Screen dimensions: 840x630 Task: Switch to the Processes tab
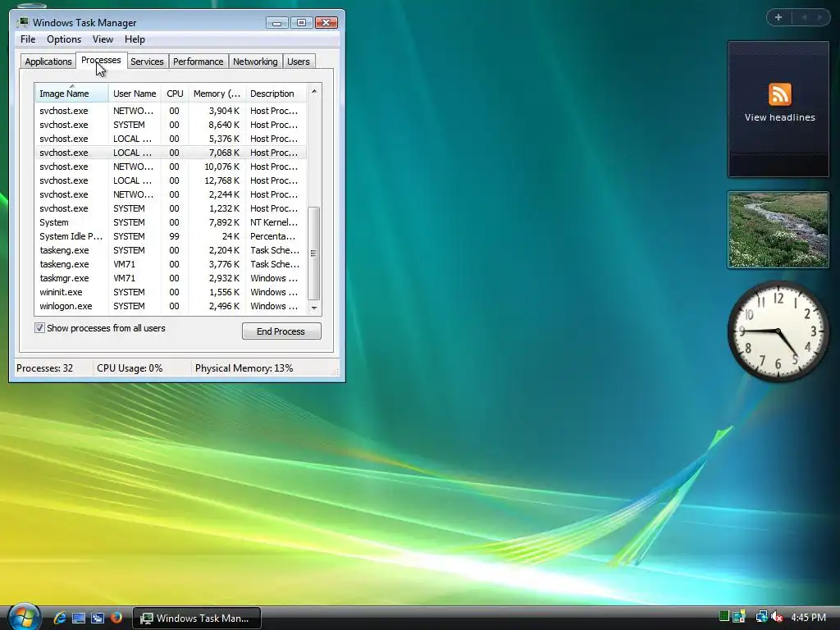pos(101,60)
